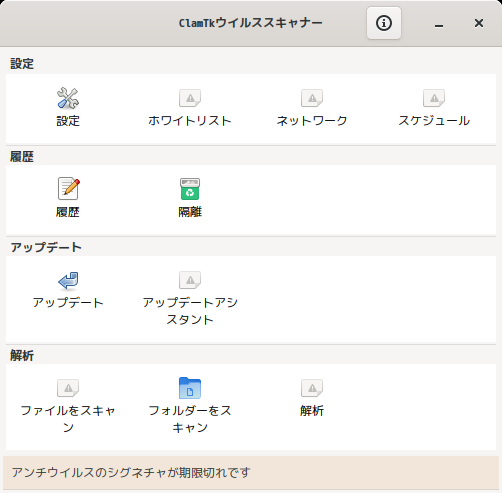Open the ホワイトリスト (whitelist) icon

pyautogui.click(x=190, y=98)
